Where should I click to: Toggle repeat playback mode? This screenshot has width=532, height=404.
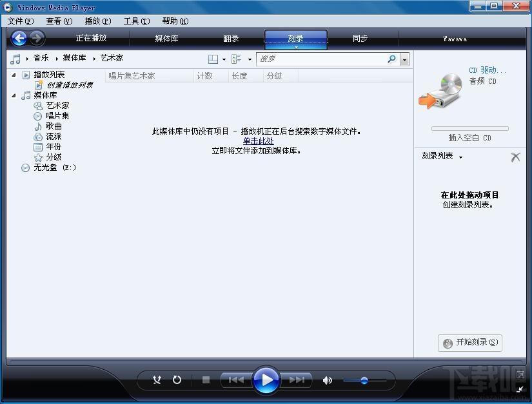click(177, 380)
